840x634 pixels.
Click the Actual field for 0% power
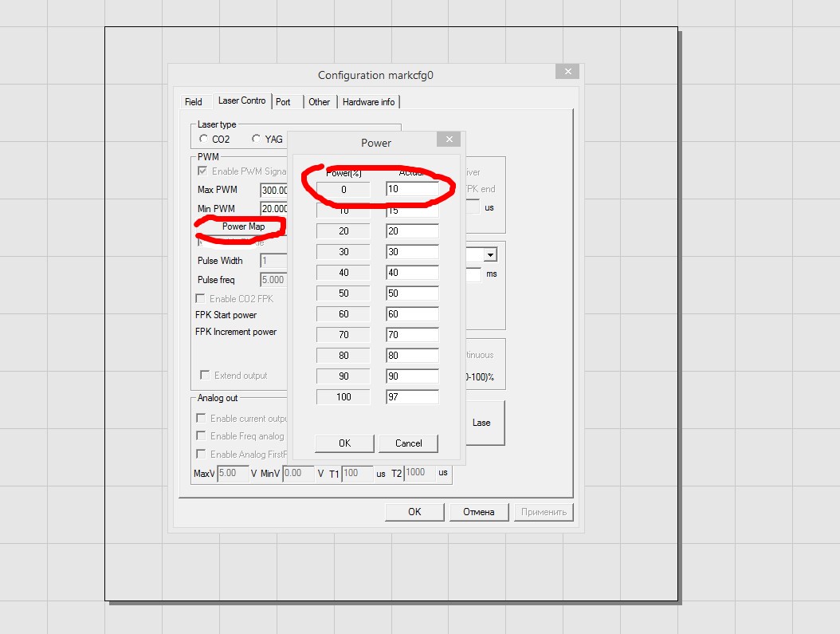[411, 190]
